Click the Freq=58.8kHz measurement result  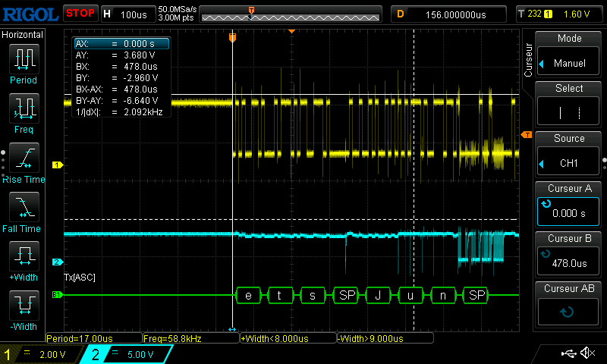click(x=191, y=338)
